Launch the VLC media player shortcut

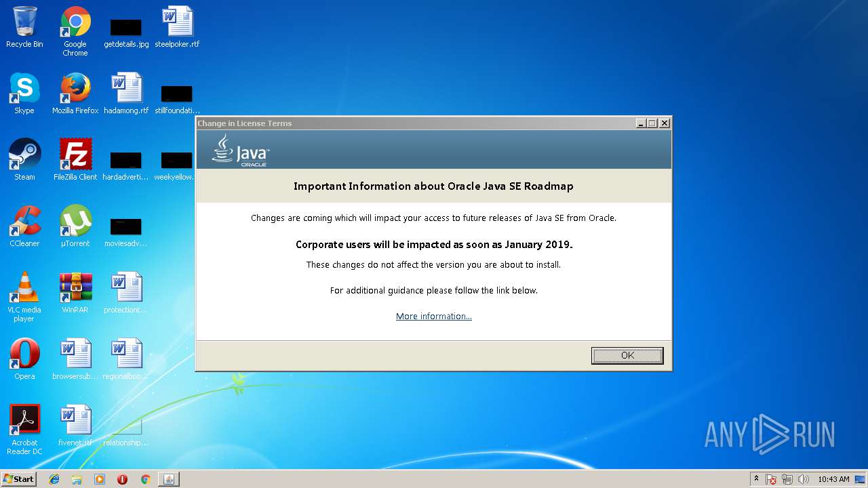tap(24, 297)
